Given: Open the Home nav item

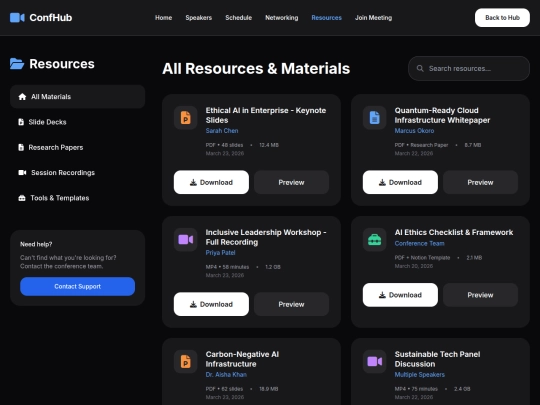Looking at the screenshot, I should [x=164, y=18].
